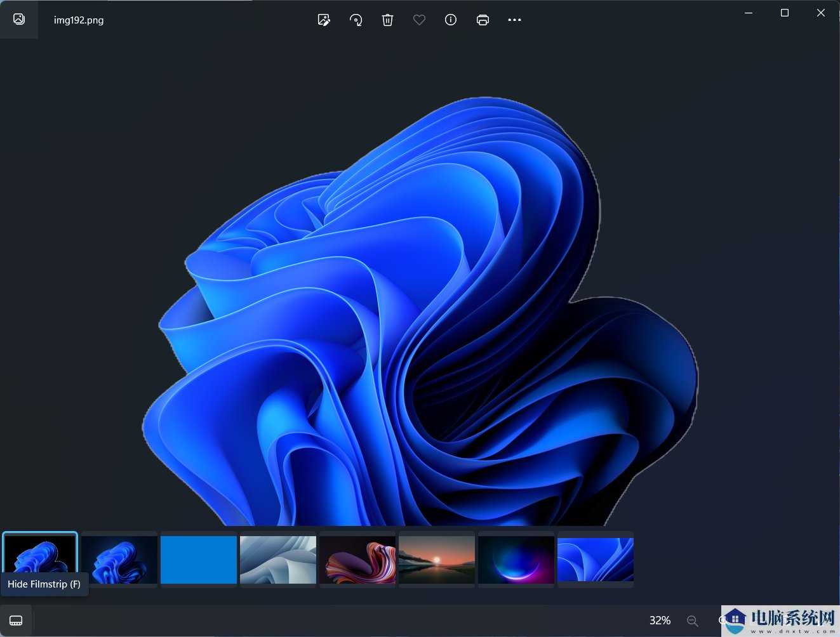840x637 pixels.
Task: Select the last blue folds thumbnail
Action: tap(596, 560)
